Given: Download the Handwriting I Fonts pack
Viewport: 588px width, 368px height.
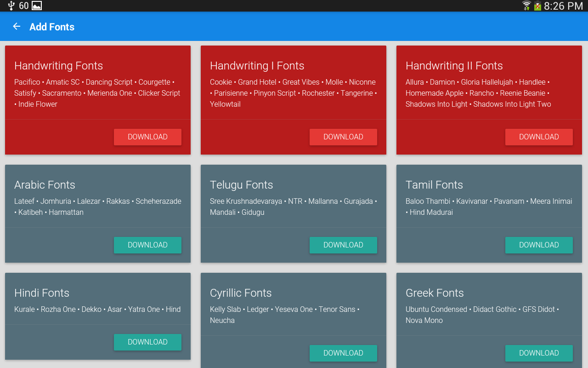Looking at the screenshot, I should (x=343, y=137).
